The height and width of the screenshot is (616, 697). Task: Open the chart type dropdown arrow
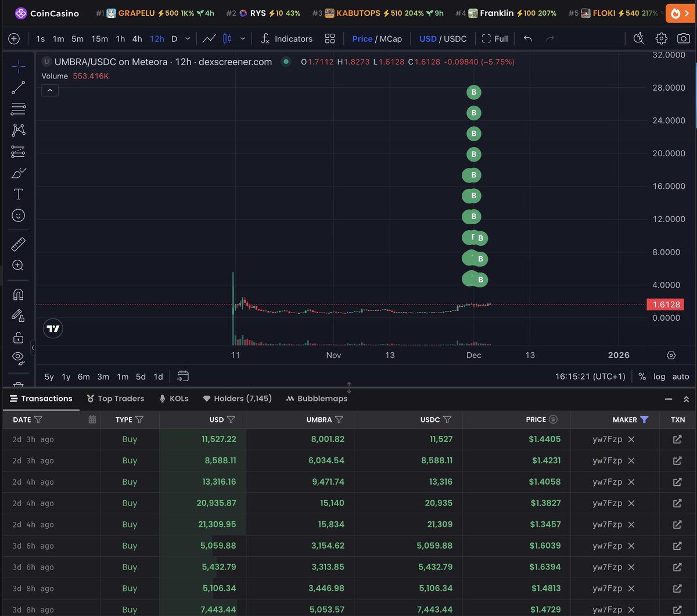(243, 39)
